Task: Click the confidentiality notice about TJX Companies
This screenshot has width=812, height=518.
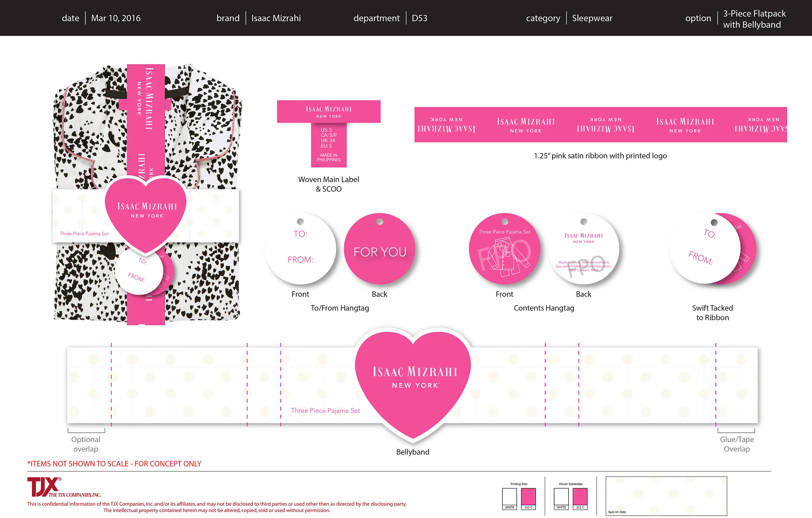Action: (x=217, y=504)
